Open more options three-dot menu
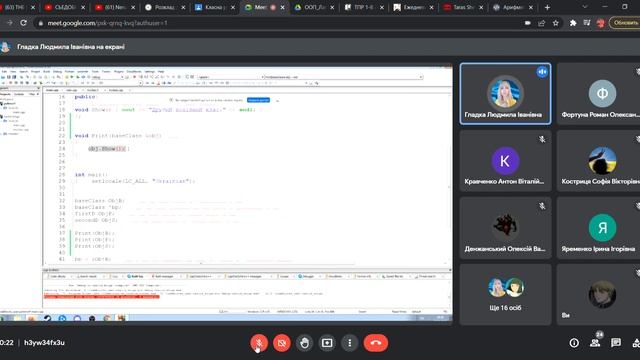The height and width of the screenshot is (360, 640). [x=350, y=343]
